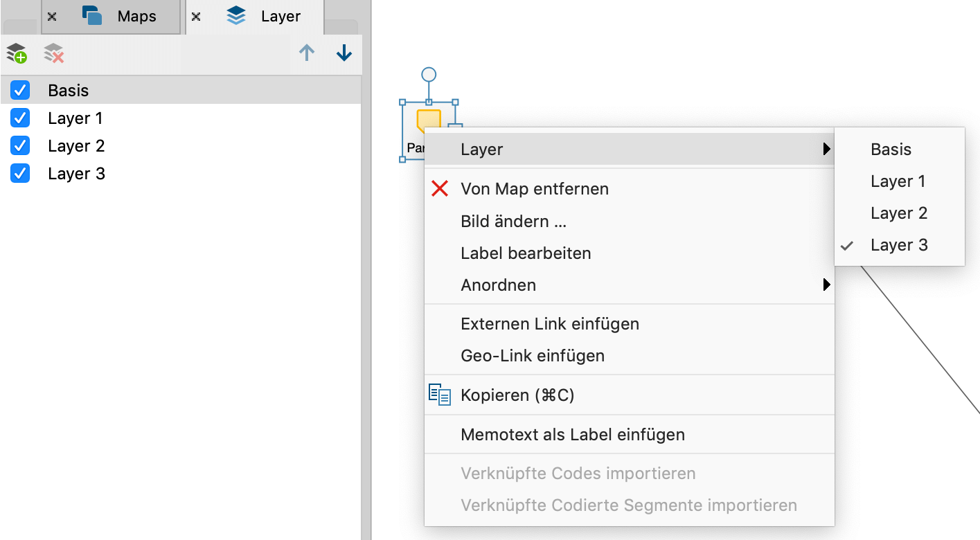
Task: Move layer down with the down arrow
Action: [x=344, y=53]
